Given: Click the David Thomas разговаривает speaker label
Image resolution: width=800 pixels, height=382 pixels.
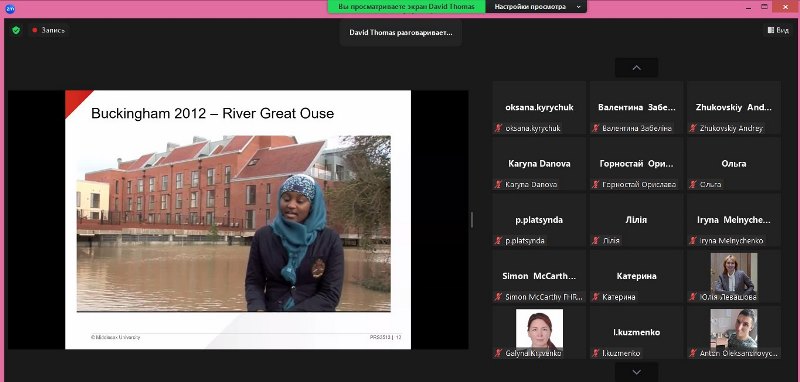Looking at the screenshot, I should [x=401, y=33].
